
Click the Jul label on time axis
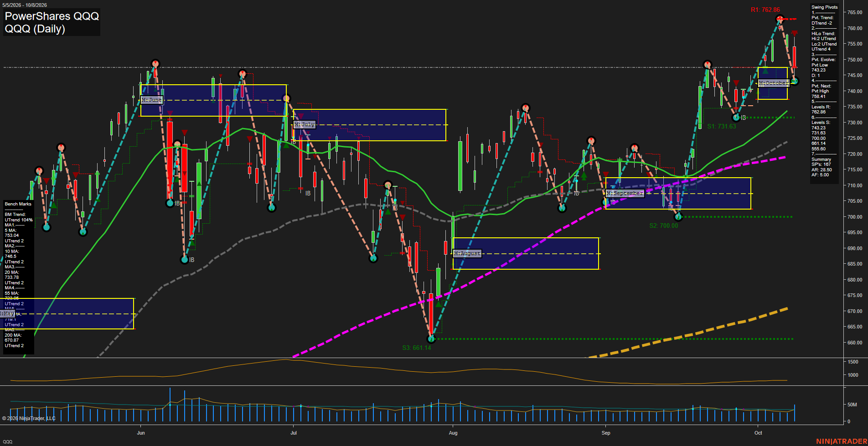point(294,433)
